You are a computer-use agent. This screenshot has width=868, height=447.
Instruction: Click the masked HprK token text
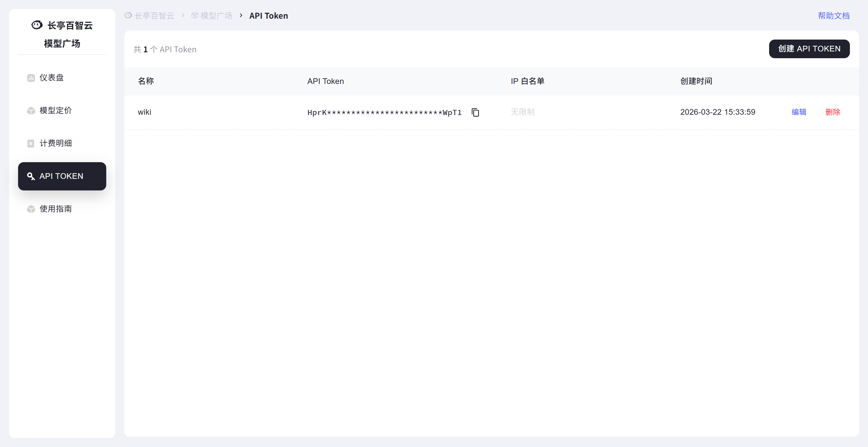click(x=384, y=112)
